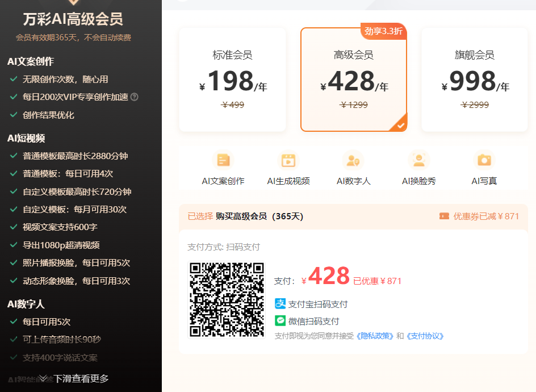Click the AI文案创作 sidebar section heading
The image size is (536, 392).
31,61
